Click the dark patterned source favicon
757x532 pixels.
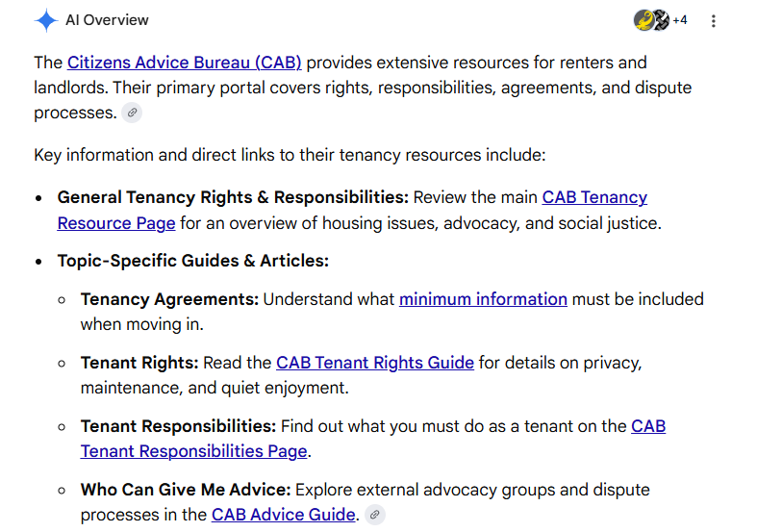[661, 20]
